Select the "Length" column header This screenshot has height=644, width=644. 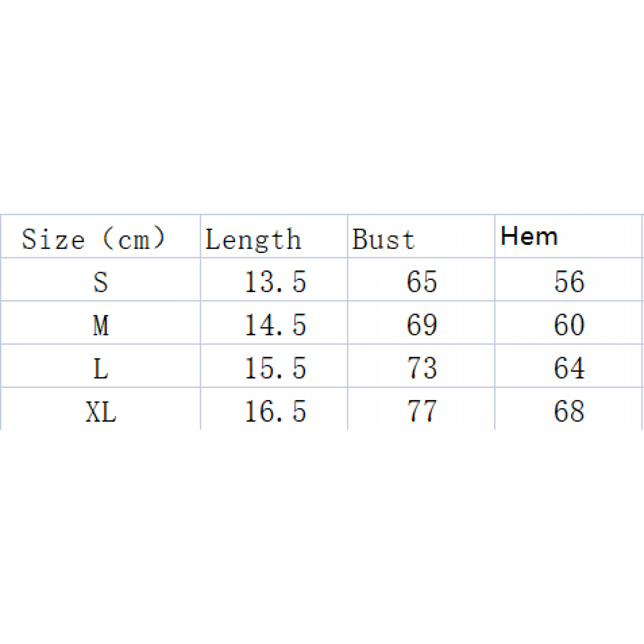[253, 239]
